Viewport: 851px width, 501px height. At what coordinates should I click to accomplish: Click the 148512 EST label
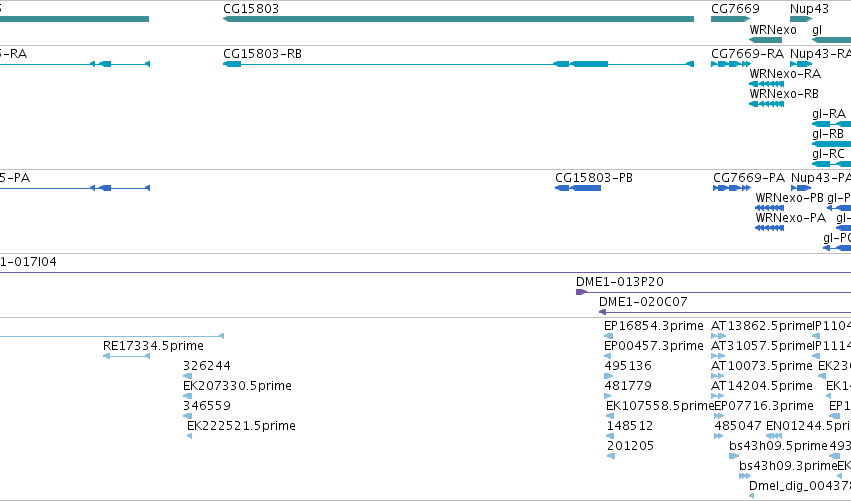tap(630, 426)
